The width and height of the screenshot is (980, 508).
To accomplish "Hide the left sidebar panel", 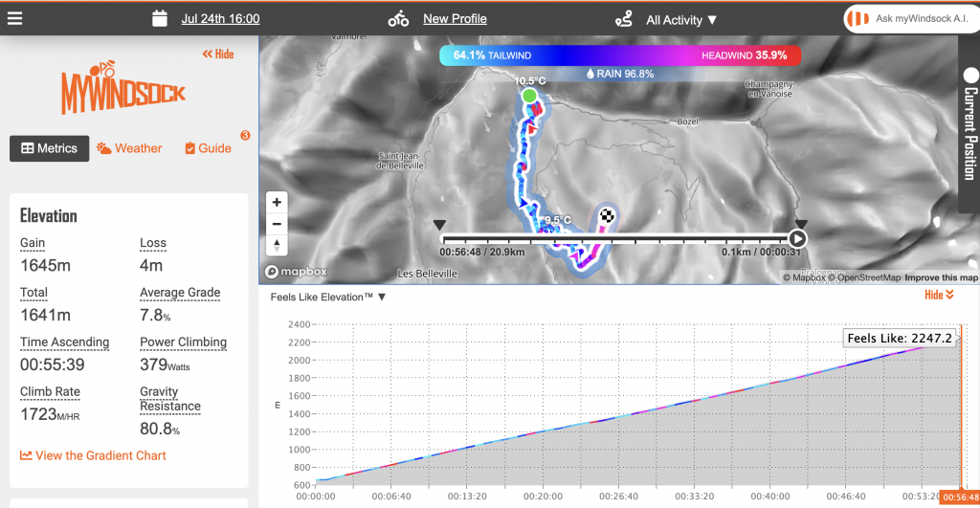I will [x=218, y=55].
